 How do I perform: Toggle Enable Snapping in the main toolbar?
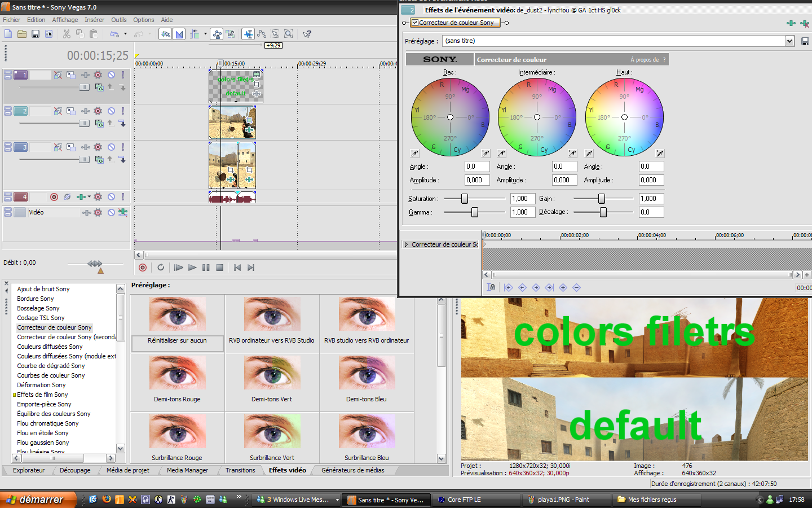[x=166, y=34]
